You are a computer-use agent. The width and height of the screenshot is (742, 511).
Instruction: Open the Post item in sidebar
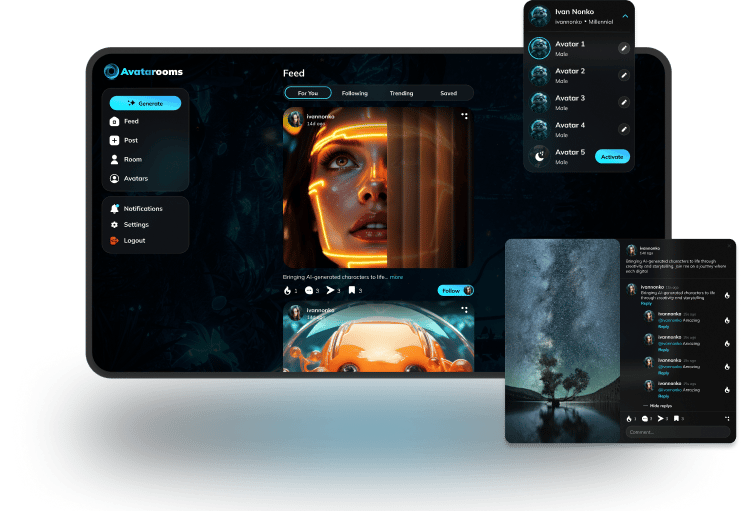pyautogui.click(x=124, y=141)
